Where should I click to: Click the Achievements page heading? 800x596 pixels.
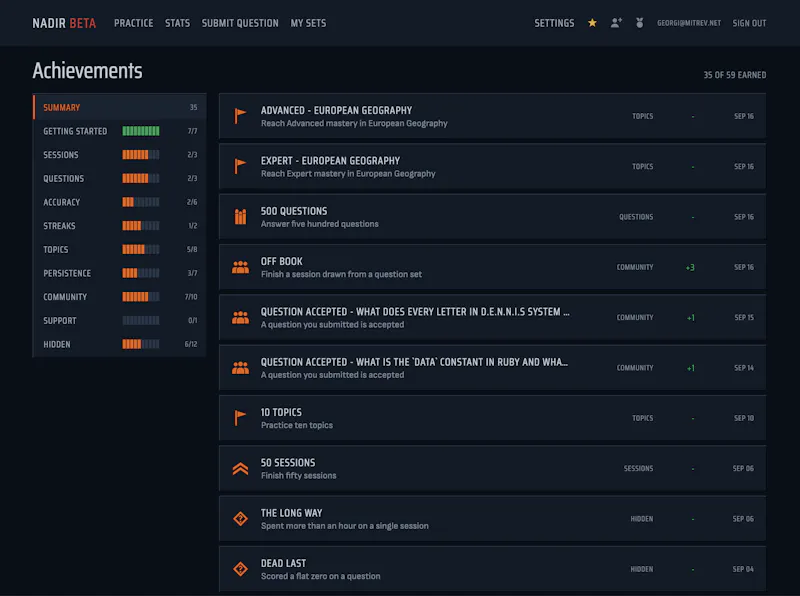[x=87, y=70]
